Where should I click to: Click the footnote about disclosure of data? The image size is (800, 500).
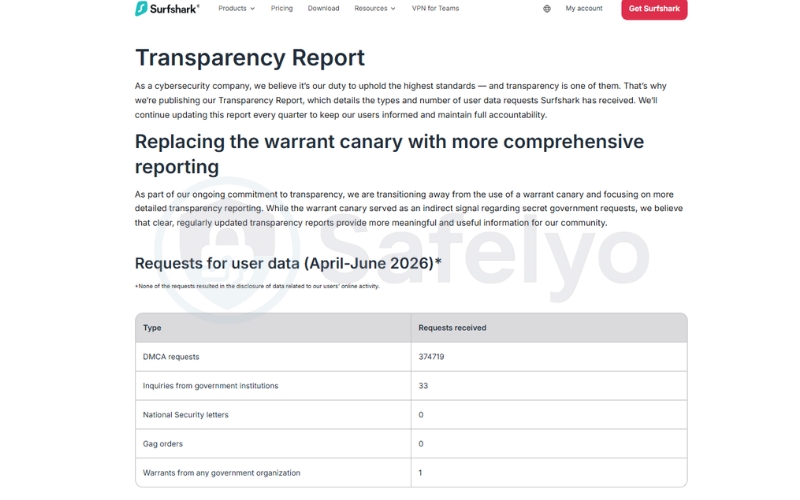click(257, 286)
